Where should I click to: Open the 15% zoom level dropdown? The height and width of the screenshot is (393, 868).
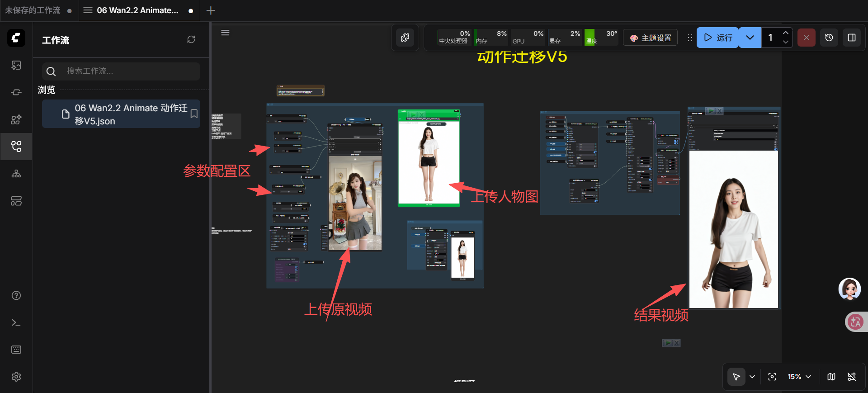click(x=799, y=377)
